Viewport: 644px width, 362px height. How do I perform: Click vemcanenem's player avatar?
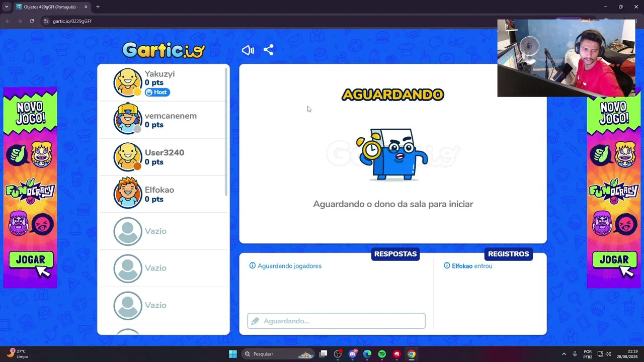click(128, 119)
